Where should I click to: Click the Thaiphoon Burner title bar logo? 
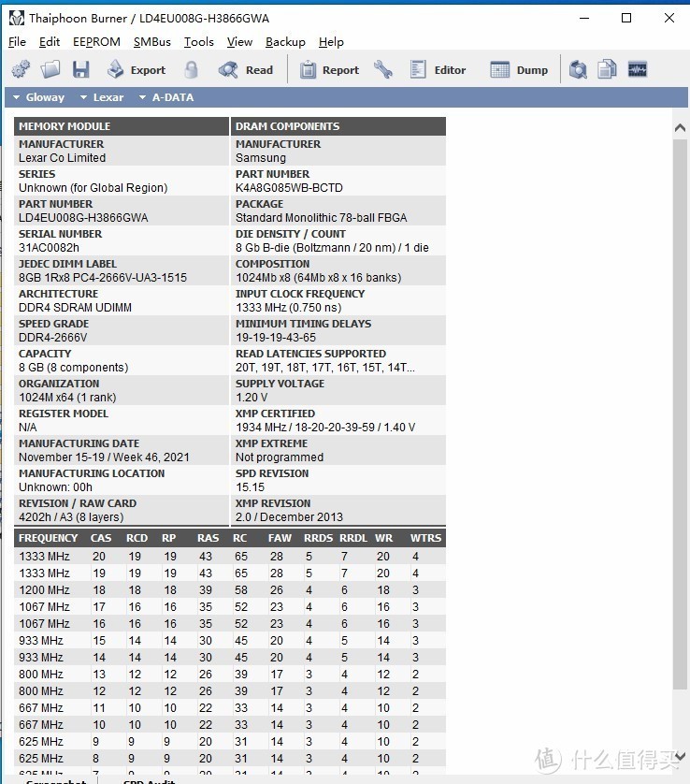click(x=17, y=19)
